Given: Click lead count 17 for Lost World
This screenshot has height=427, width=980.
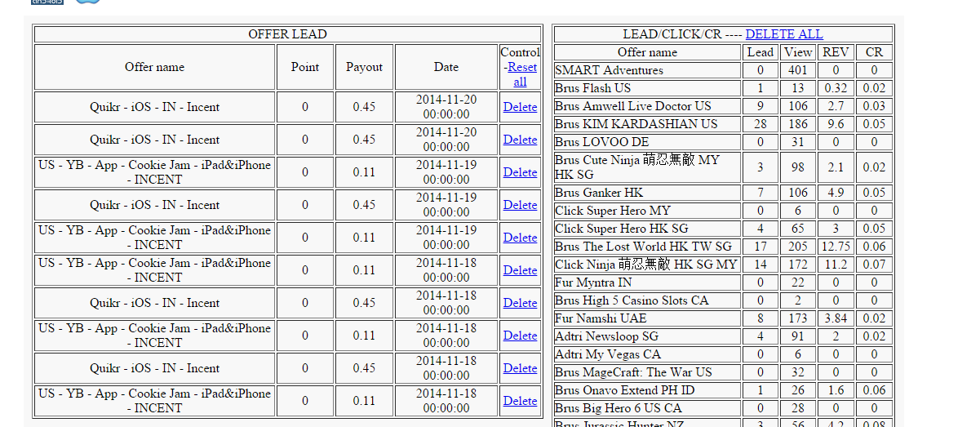Looking at the screenshot, I should pos(760,247).
